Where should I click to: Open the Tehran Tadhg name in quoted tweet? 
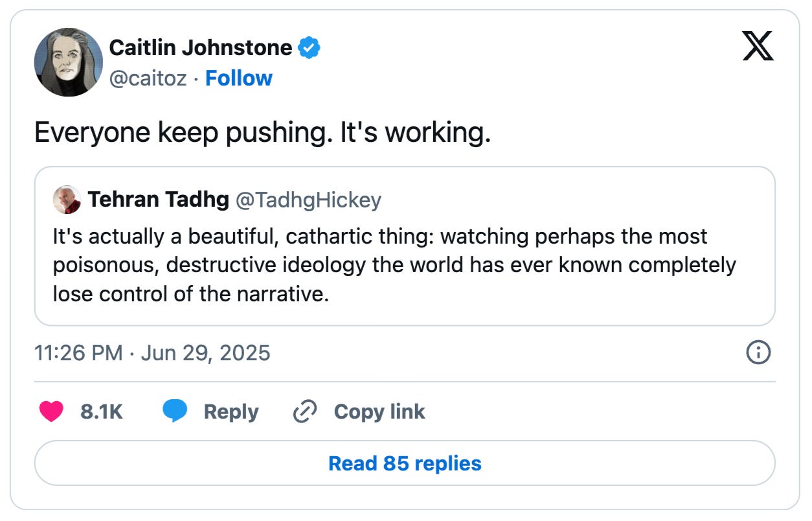pyautogui.click(x=158, y=200)
